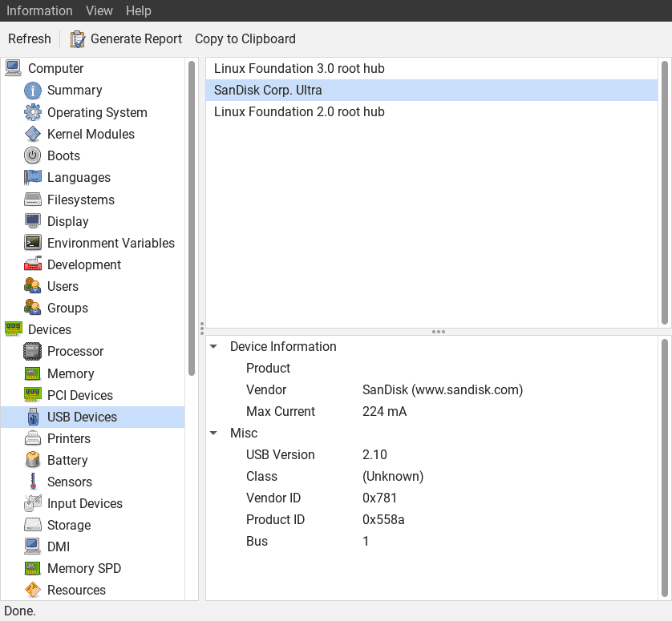Select the Printers icon
The image size is (672, 621).
click(33, 438)
